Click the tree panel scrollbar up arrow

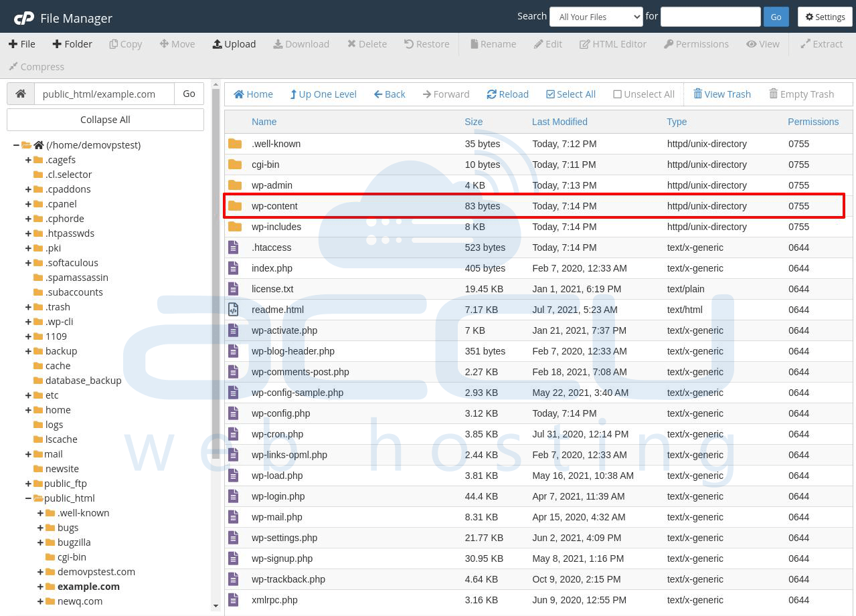(x=216, y=84)
